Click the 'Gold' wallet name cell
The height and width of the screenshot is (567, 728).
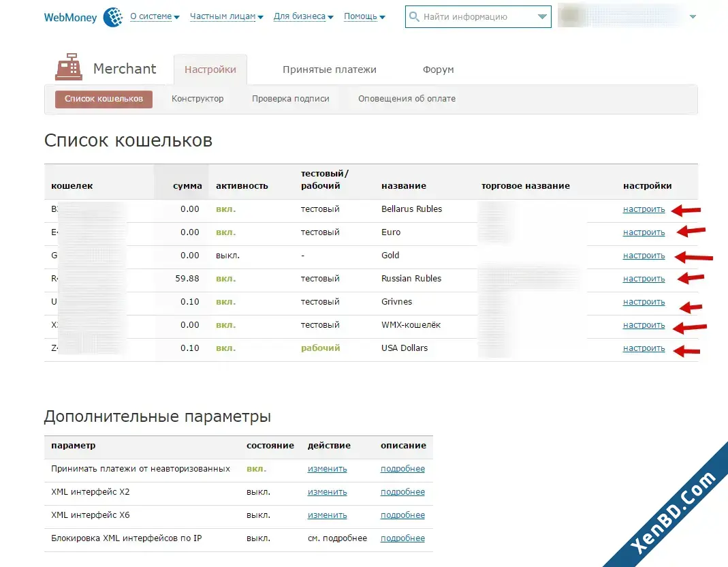(x=390, y=256)
